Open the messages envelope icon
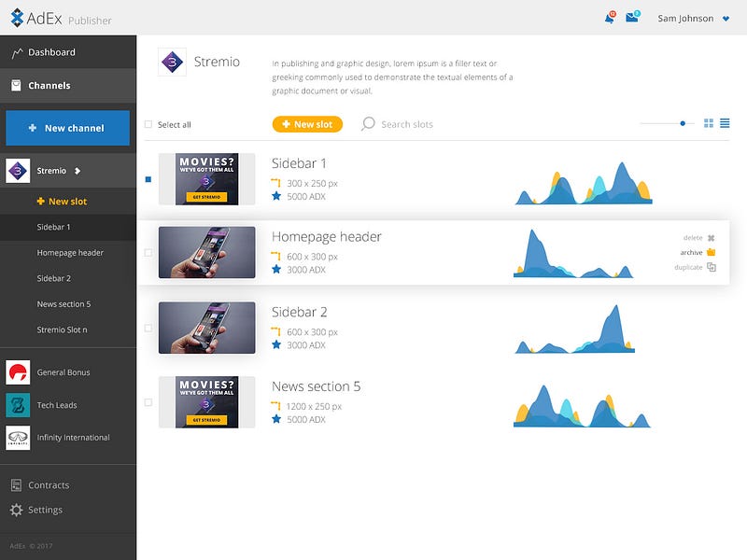 [x=632, y=17]
